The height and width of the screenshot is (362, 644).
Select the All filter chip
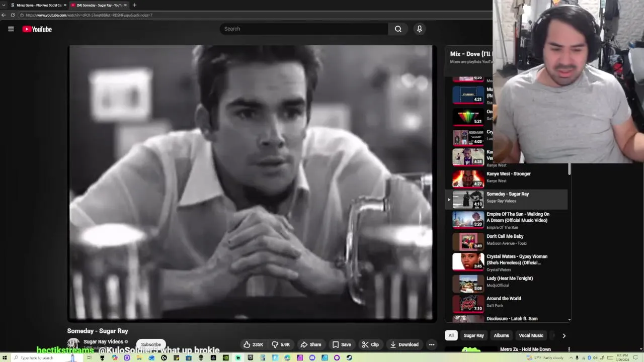coord(451,335)
